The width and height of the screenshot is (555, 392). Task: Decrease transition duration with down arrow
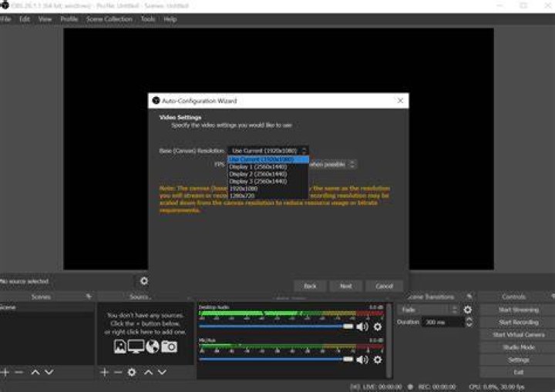[x=469, y=324]
